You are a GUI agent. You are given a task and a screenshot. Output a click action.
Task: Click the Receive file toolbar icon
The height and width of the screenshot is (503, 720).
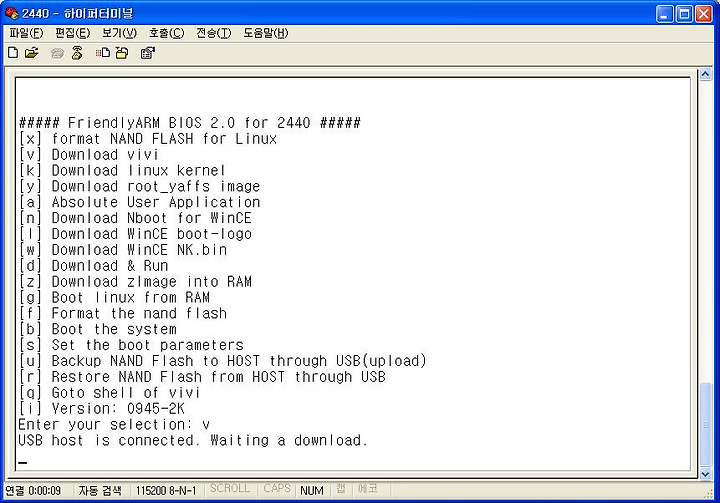122,53
